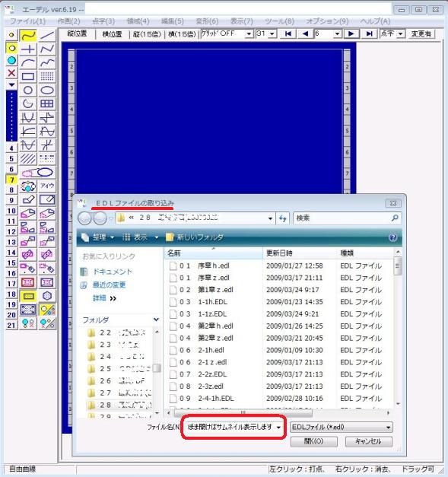This screenshot has width=448, height=477.
Task: Click the キャンセル button
Action: coord(368,441)
